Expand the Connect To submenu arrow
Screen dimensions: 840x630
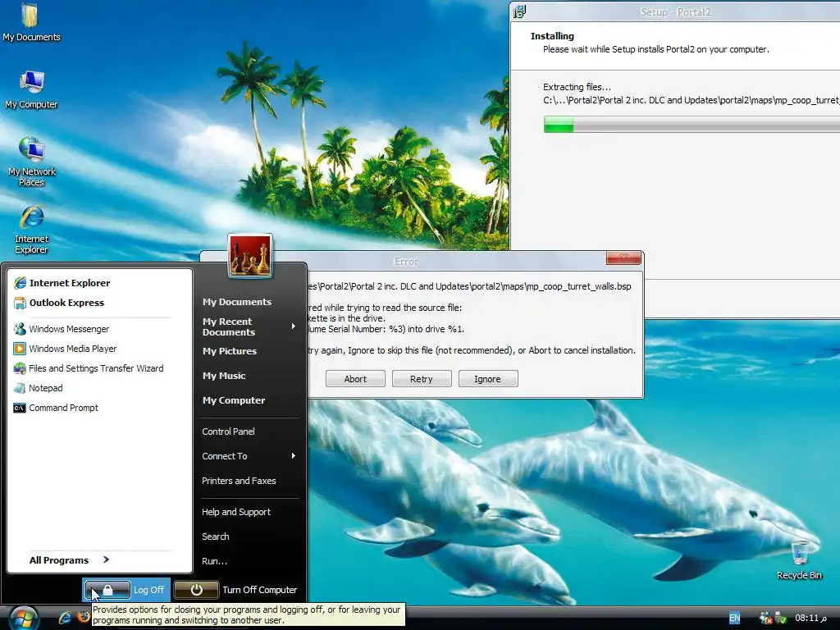pyautogui.click(x=293, y=456)
